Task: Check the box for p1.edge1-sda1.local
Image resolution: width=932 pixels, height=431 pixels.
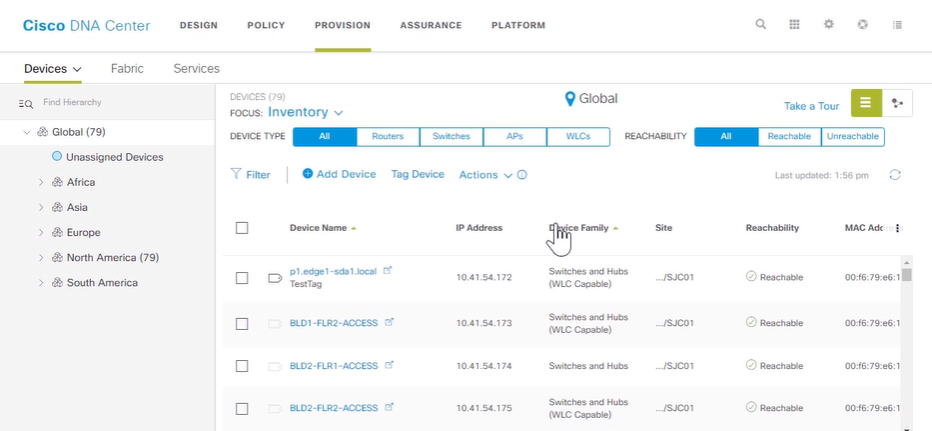Action: [x=242, y=278]
